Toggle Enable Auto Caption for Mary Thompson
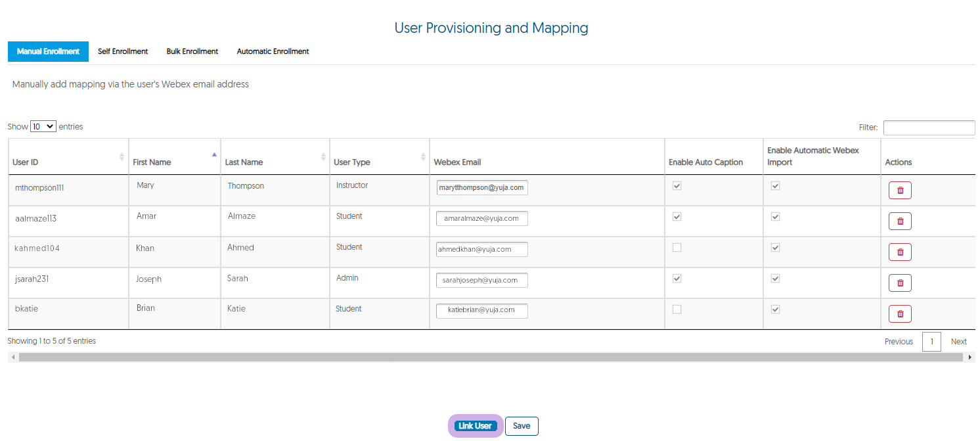Image resolution: width=980 pixels, height=441 pixels. click(677, 186)
